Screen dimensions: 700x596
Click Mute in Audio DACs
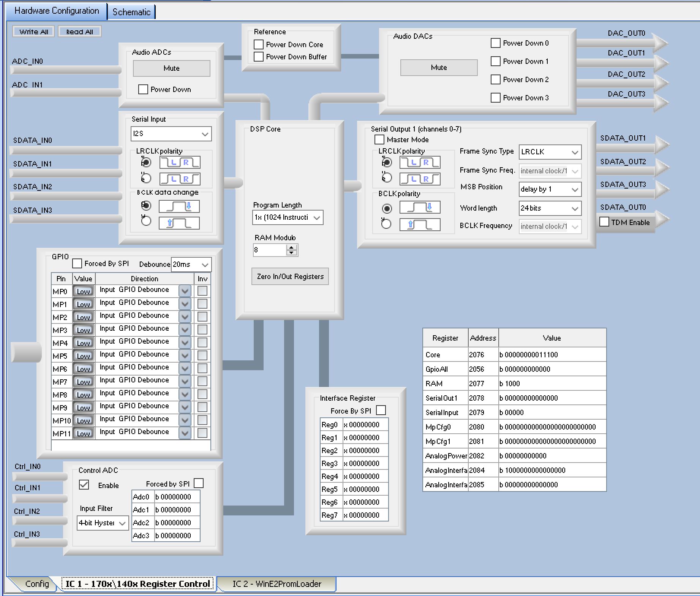coord(439,67)
